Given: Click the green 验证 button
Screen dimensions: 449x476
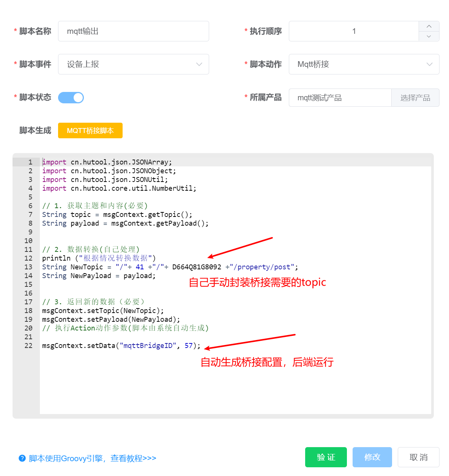Looking at the screenshot, I should pos(326,457).
